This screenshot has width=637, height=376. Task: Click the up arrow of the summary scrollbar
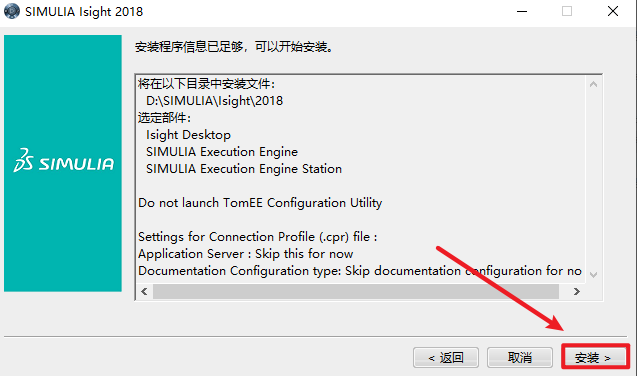(x=594, y=84)
